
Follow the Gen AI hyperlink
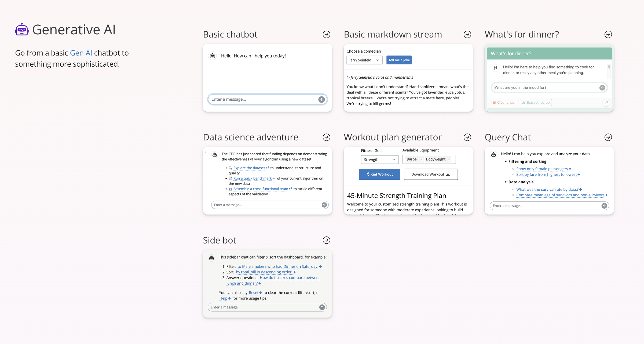(x=81, y=53)
